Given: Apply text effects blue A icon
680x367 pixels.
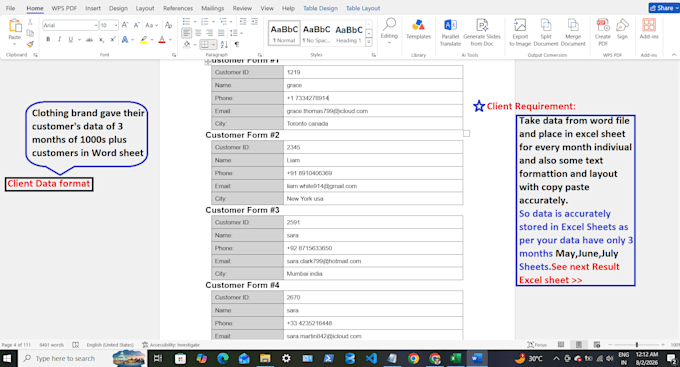Looking at the screenshot, I should tap(125, 39).
